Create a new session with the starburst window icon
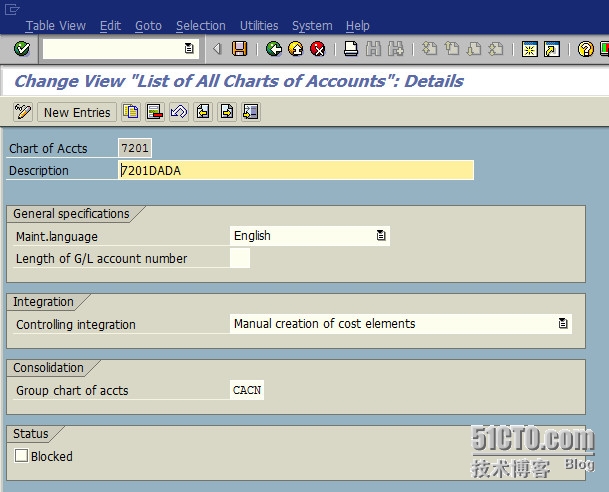Screen dimensions: 609x492 (x=530, y=49)
